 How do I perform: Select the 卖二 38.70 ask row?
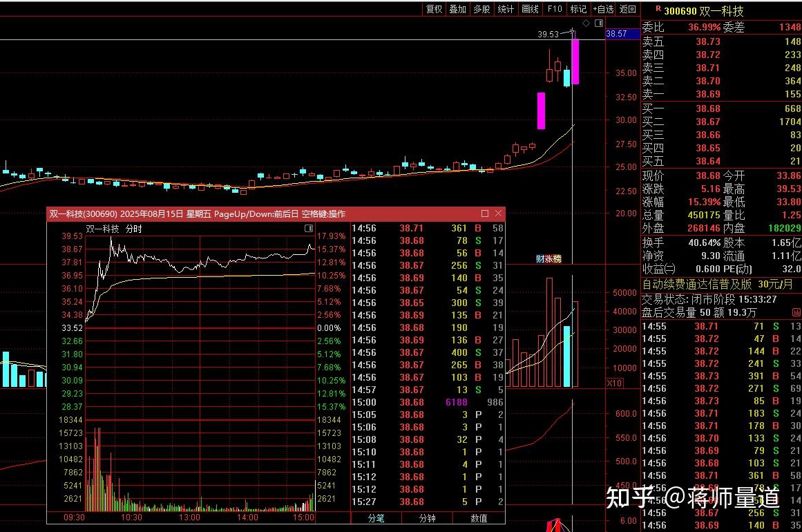722,82
